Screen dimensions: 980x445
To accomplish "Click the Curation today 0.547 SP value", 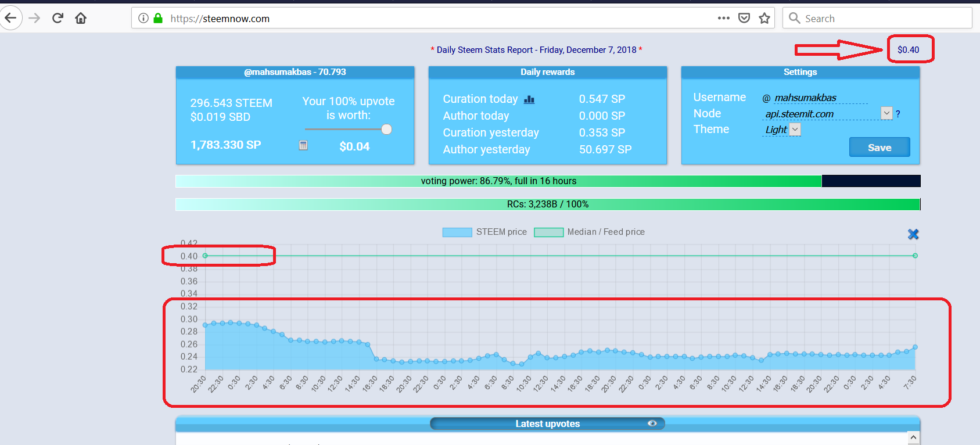I will pyautogui.click(x=602, y=99).
